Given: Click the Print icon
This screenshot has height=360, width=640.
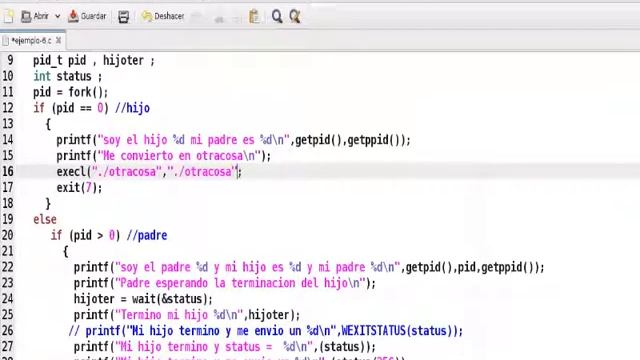Looking at the screenshot, I should tap(123, 17).
